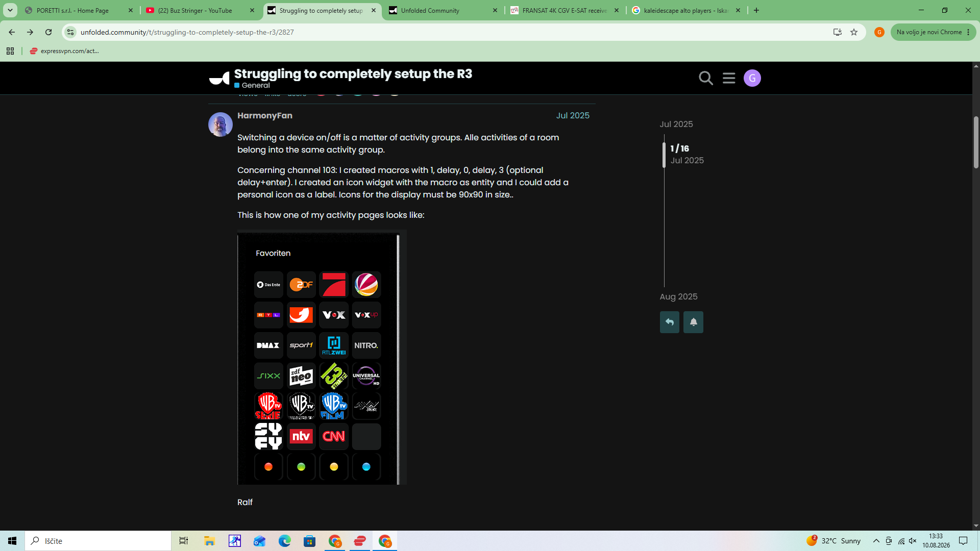Open File Explorer from the taskbar
Image resolution: width=980 pixels, height=551 pixels.
209,541
